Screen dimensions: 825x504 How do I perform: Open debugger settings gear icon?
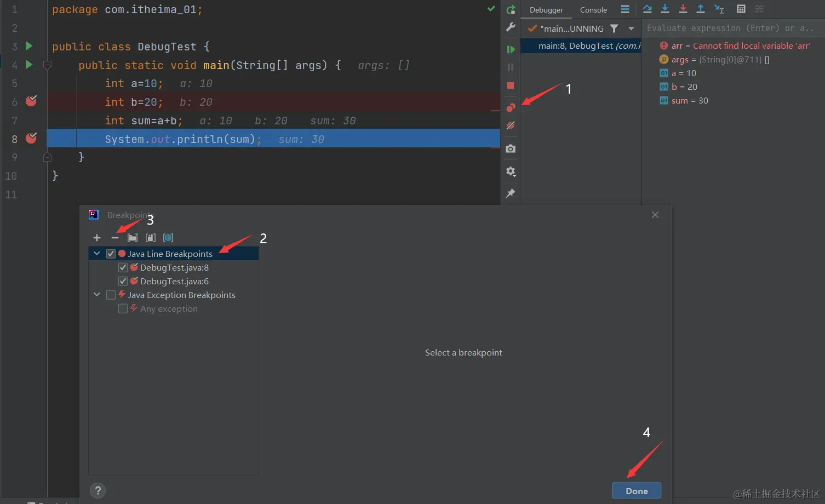pyautogui.click(x=511, y=171)
